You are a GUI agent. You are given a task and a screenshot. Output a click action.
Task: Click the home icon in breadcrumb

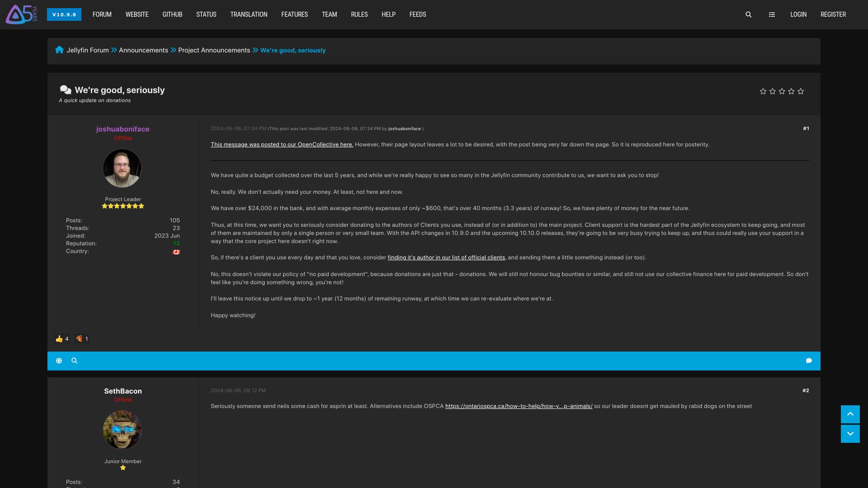pyautogui.click(x=59, y=50)
